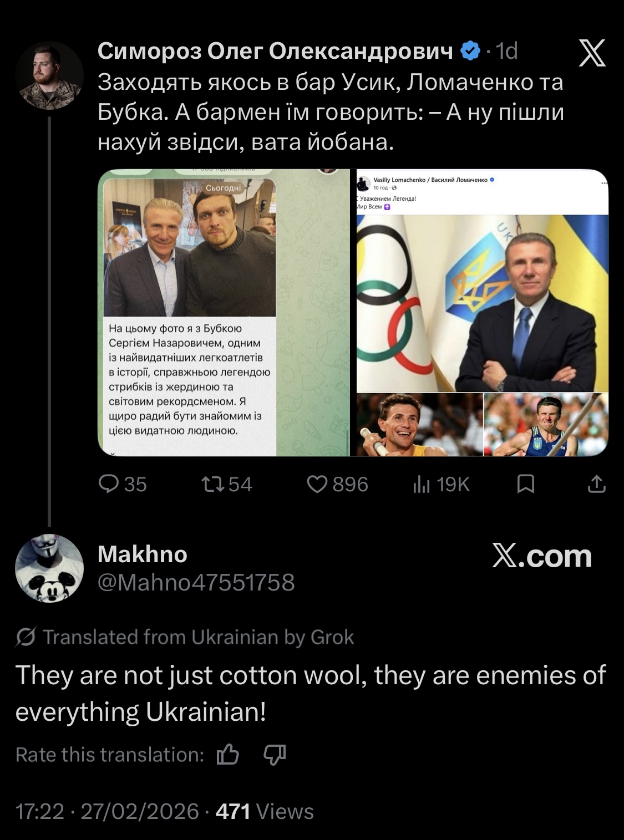Open the 17:22 · 27/02/2026 timestamp
624x840 pixels.
coord(107,812)
